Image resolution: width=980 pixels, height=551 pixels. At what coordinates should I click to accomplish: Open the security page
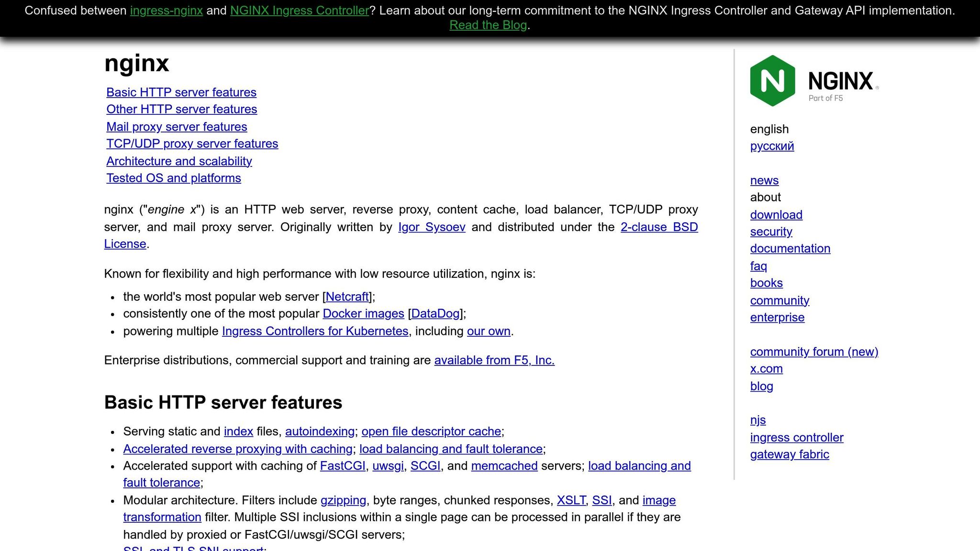click(770, 231)
